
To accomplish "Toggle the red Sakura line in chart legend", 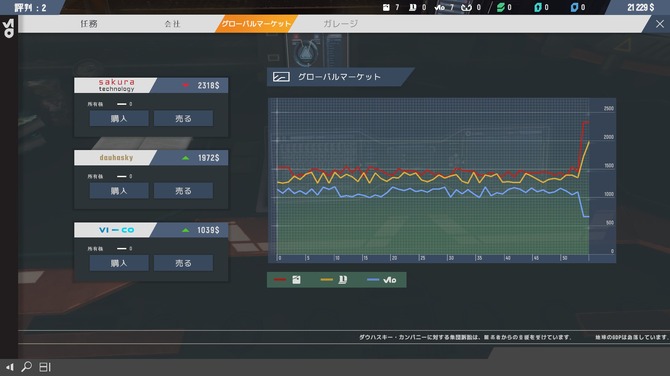I will [287, 280].
